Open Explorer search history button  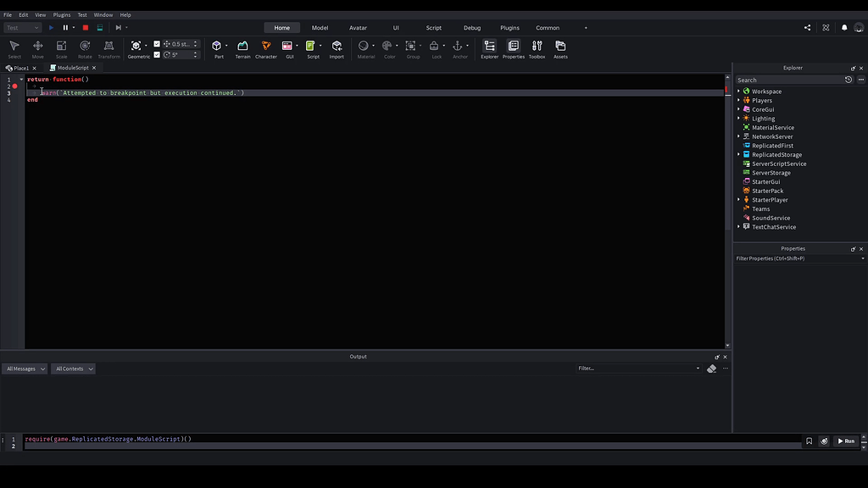tap(848, 80)
